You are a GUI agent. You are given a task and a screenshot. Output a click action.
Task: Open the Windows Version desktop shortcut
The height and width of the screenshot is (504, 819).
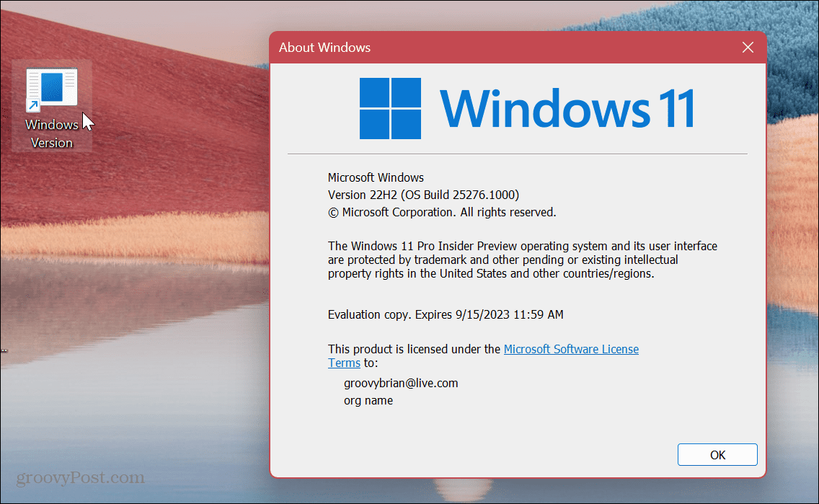click(x=52, y=107)
